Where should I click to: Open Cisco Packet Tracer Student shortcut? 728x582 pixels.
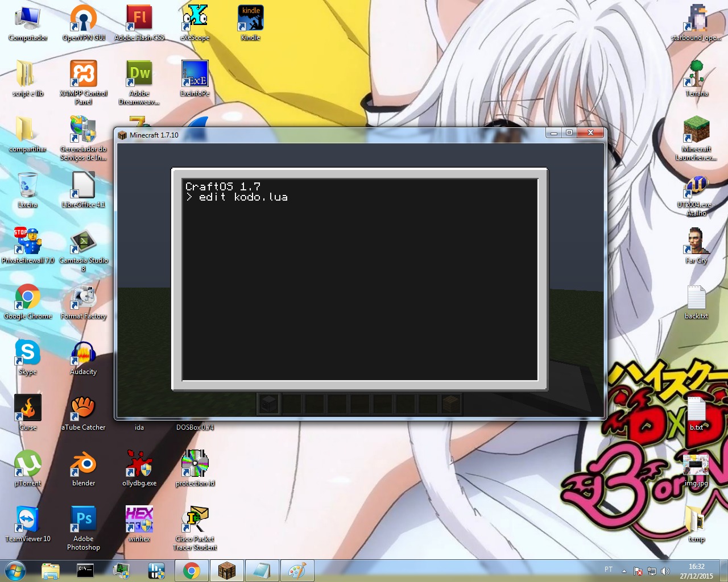click(195, 528)
